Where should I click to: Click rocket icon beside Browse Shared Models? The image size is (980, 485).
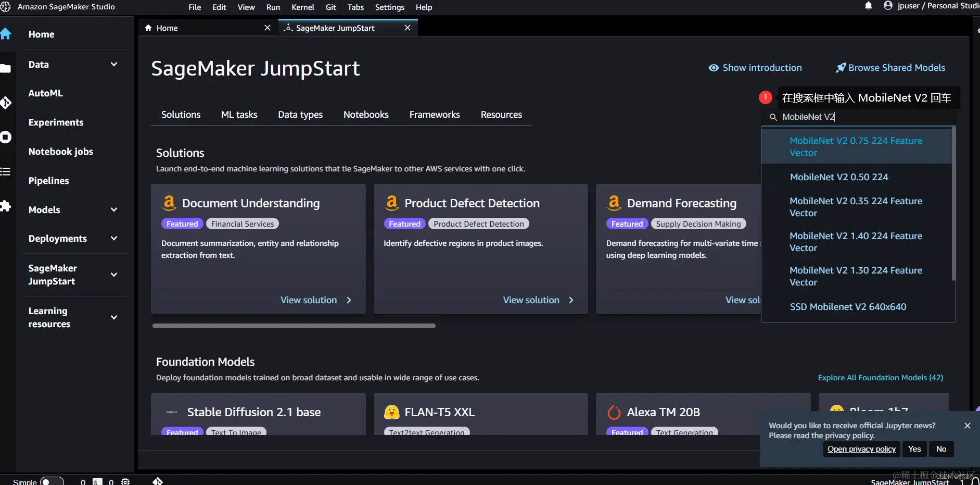pyautogui.click(x=841, y=68)
